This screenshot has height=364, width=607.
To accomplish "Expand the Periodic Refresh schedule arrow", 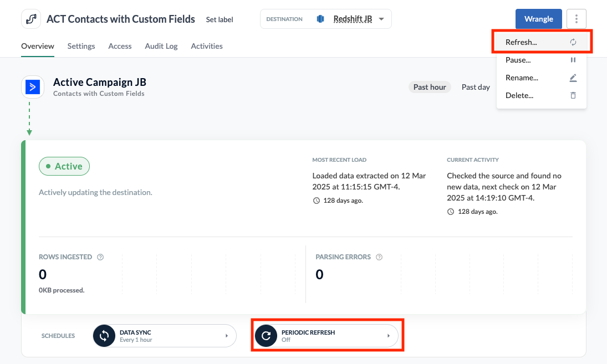I will (388, 336).
